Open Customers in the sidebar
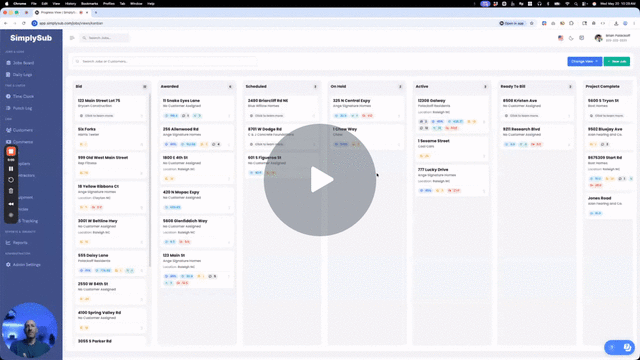 (19, 130)
